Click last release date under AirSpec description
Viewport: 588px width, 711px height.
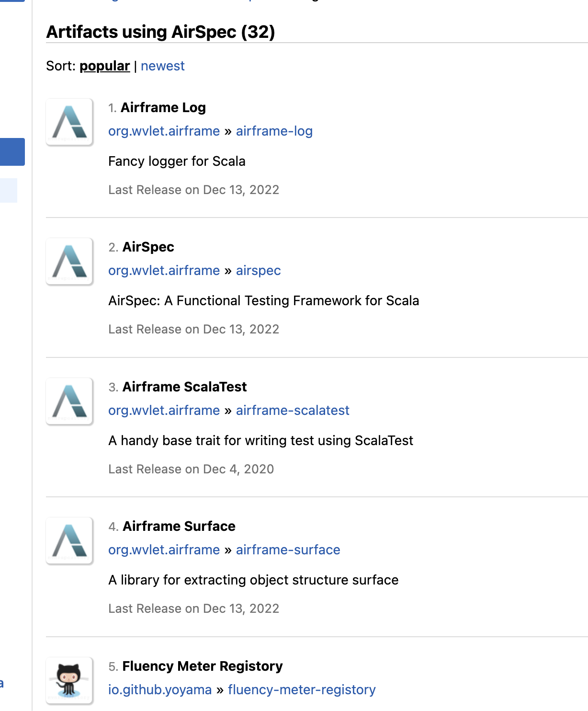[x=193, y=329]
